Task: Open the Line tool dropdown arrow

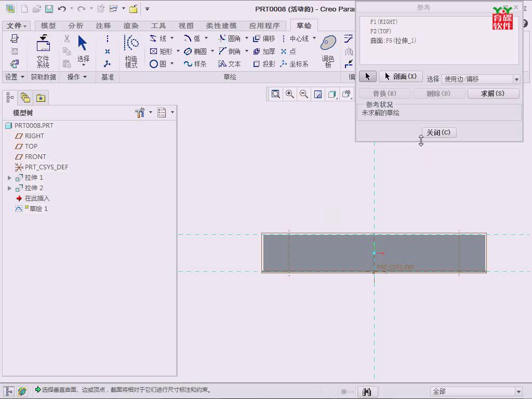Action: 172,38
